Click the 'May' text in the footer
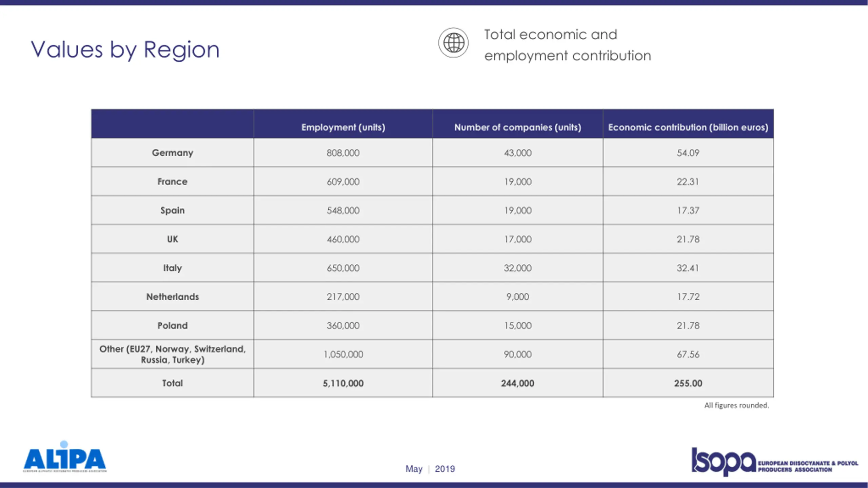This screenshot has height=488, width=868. click(414, 469)
